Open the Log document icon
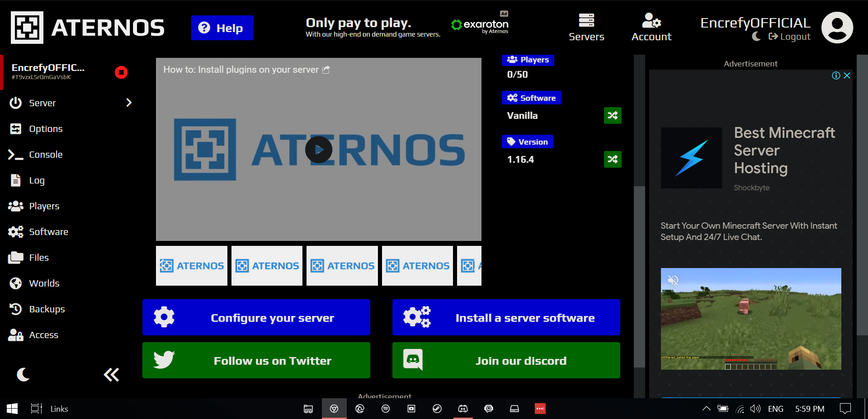868x419 pixels. point(16,180)
